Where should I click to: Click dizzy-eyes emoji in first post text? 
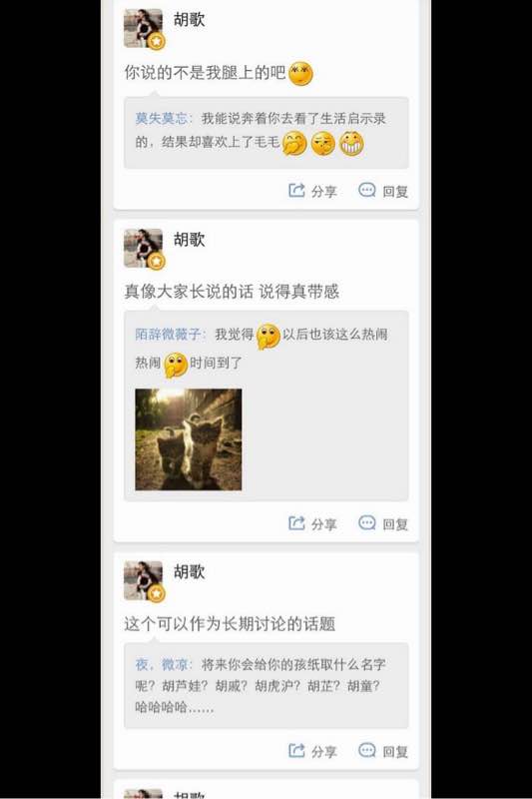coord(300,73)
